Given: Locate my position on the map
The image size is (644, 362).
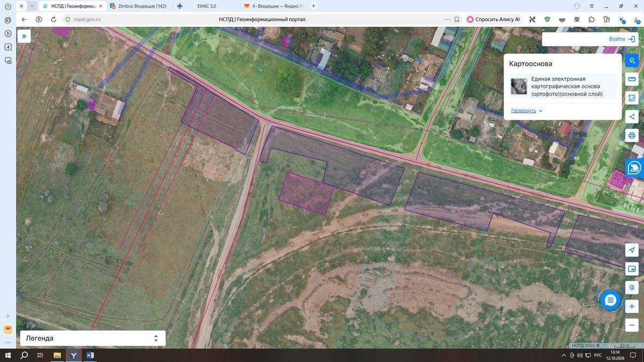Looking at the screenshot, I should (632, 250).
